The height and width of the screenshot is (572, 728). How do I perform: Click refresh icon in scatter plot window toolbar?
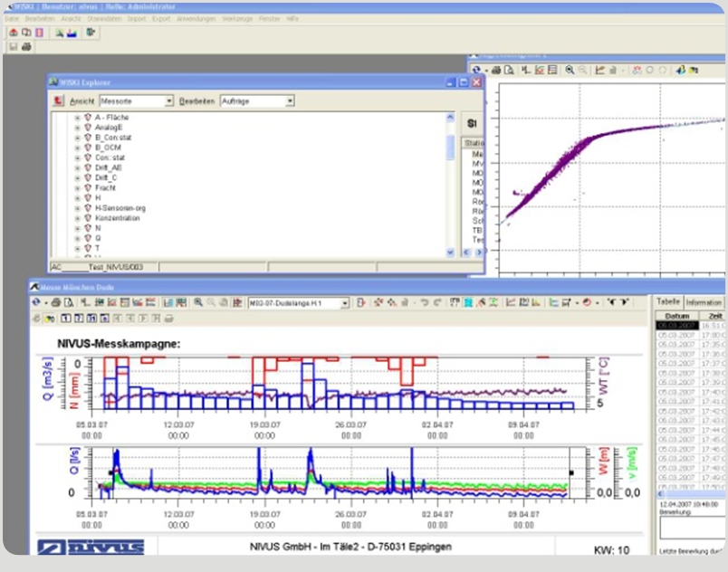[x=476, y=70]
